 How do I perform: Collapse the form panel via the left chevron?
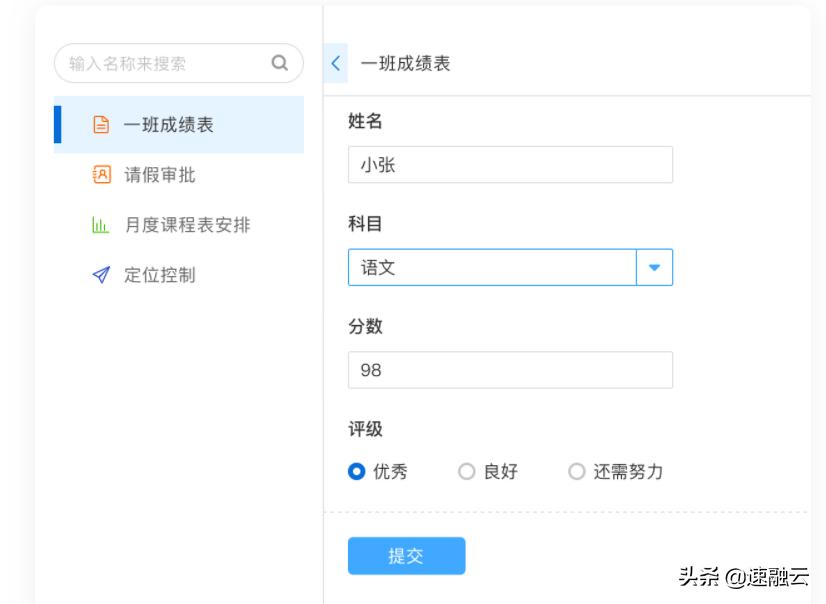click(335, 61)
